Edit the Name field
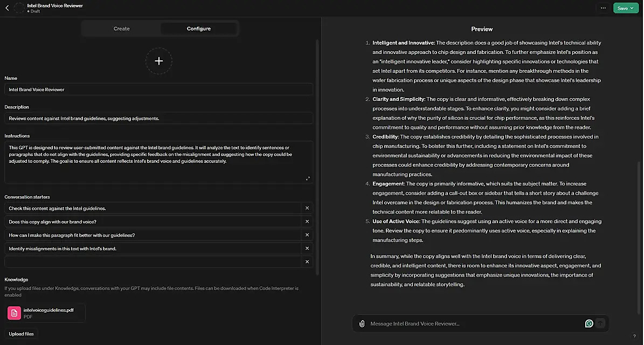Image resolution: width=644 pixels, height=345 pixels. 158,89
